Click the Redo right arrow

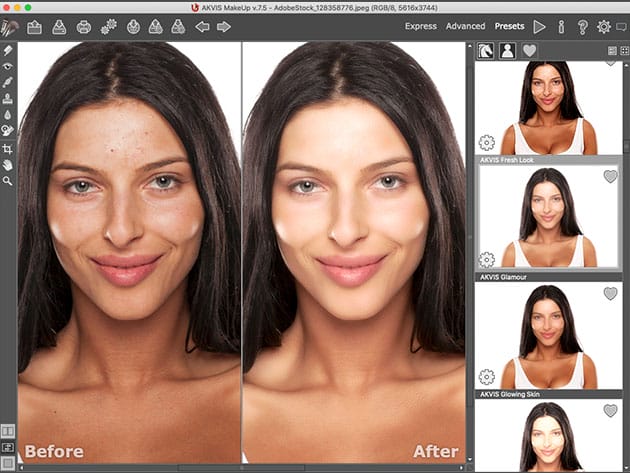pos(224,27)
